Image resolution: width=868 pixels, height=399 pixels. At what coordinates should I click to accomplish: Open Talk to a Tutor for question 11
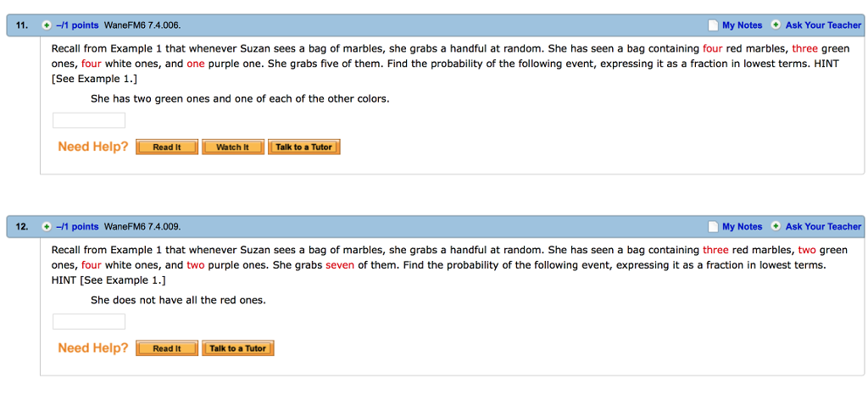coord(303,147)
